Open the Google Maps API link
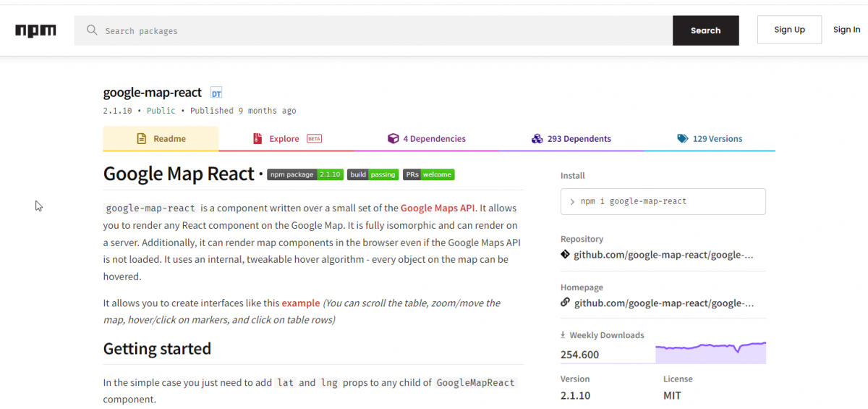 click(438, 208)
